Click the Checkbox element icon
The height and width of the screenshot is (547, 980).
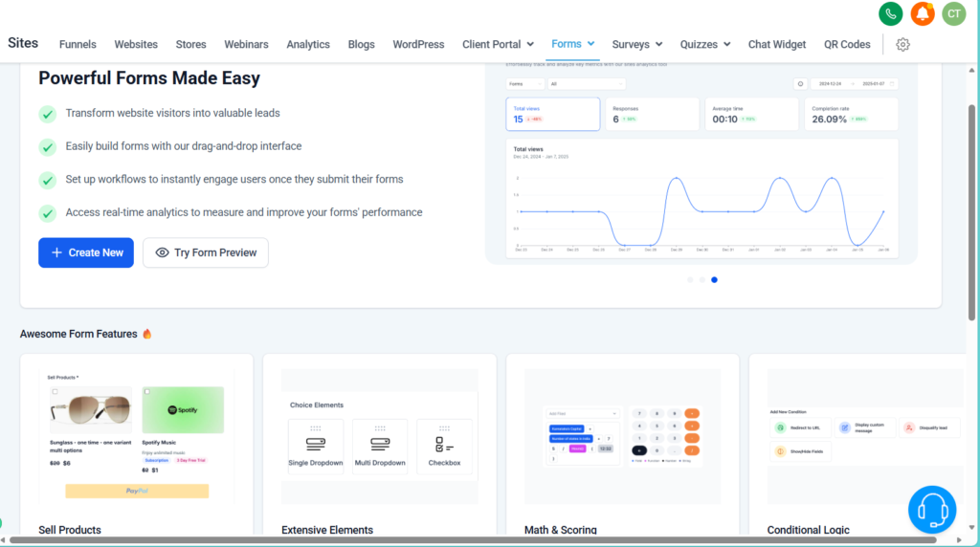point(444,446)
